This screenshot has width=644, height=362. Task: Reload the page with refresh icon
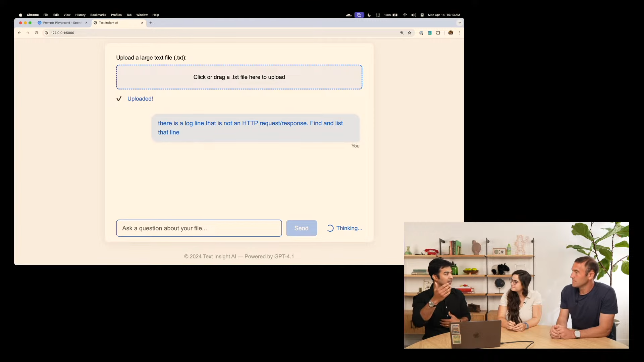pyautogui.click(x=36, y=33)
